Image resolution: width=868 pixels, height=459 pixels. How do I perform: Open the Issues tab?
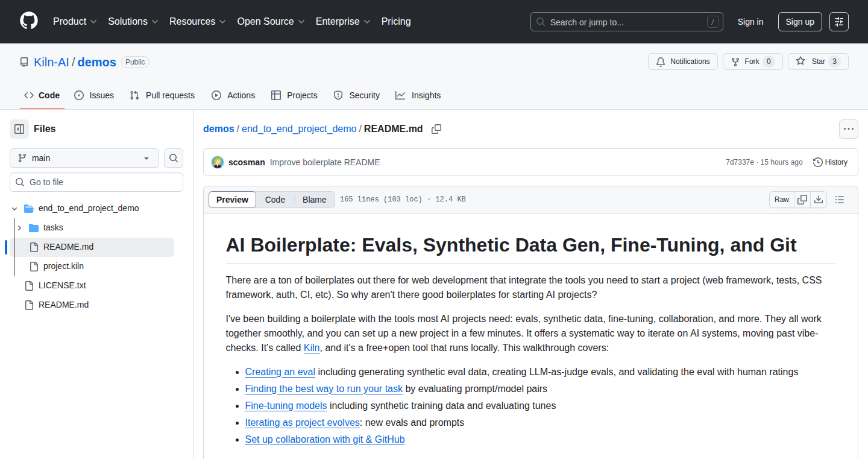94,95
